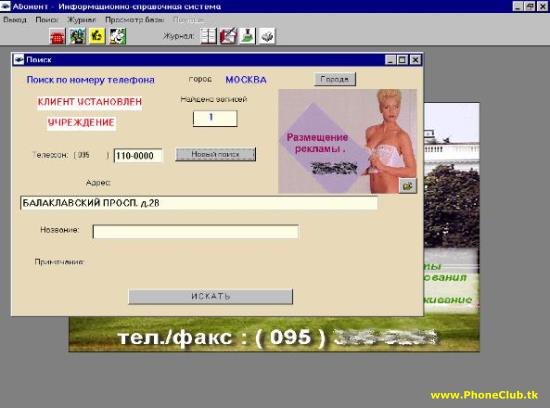The width and height of the screenshot is (550, 408).
Task: Open the Просмотр базы menu
Action: 135,20
